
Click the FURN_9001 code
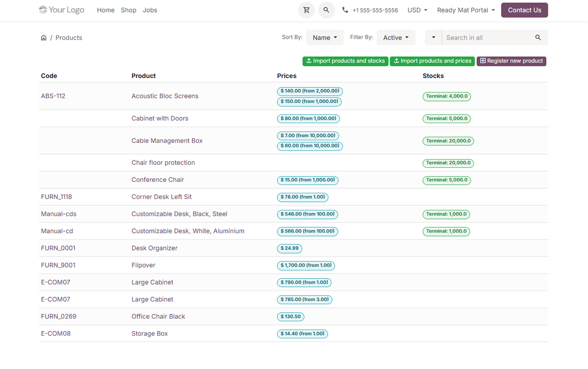coord(58,265)
